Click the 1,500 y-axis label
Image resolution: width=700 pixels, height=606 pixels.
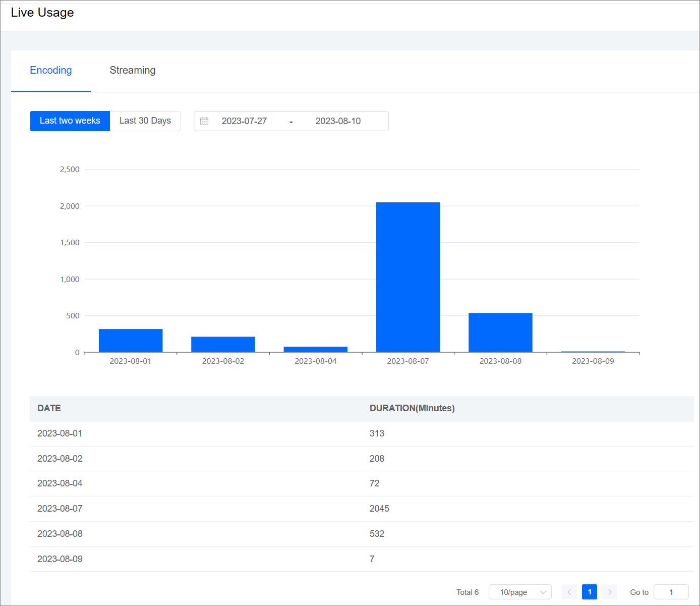[x=70, y=243]
